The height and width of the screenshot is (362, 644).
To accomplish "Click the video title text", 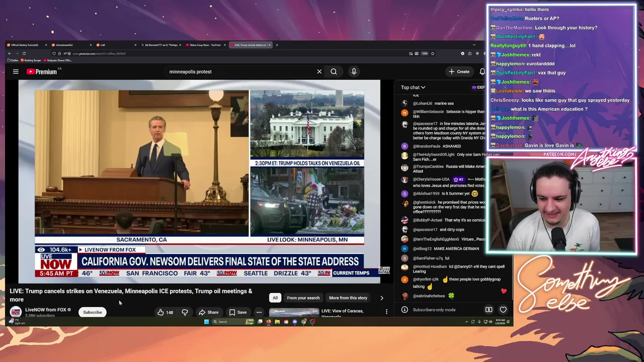I will (131, 295).
